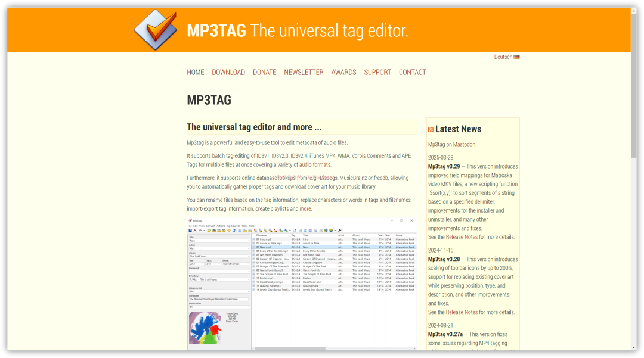Follow the Mastodon link
Viewport: 644px width, 358px height.
click(464, 144)
